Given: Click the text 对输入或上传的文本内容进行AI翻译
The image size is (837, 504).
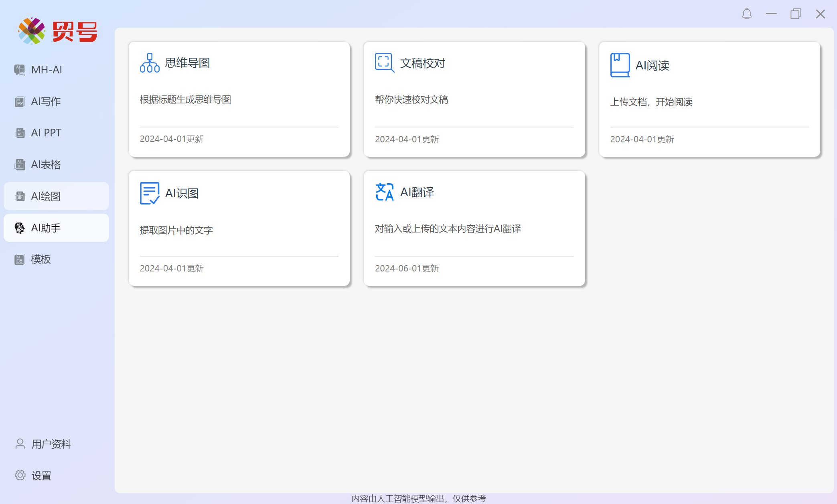Looking at the screenshot, I should tap(448, 229).
